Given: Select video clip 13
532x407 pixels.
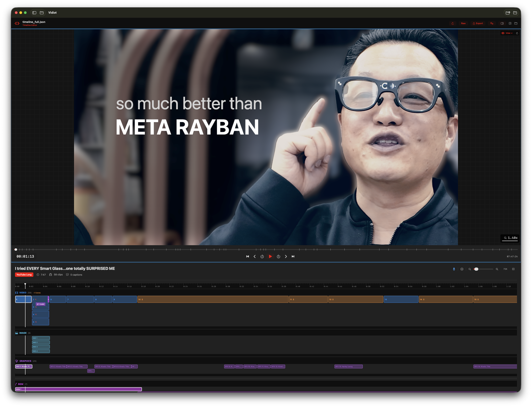Looking at the screenshot, I should [401, 299].
